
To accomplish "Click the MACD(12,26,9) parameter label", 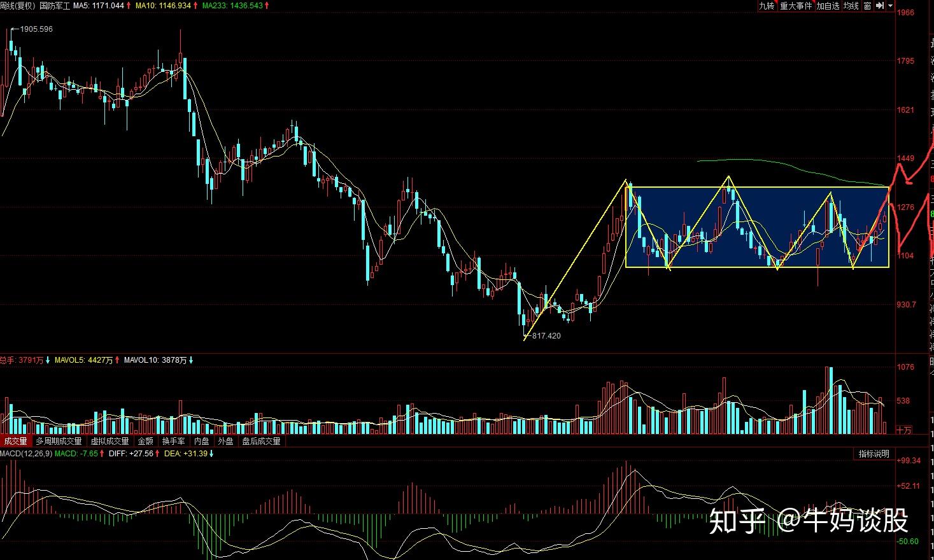I will point(26,454).
